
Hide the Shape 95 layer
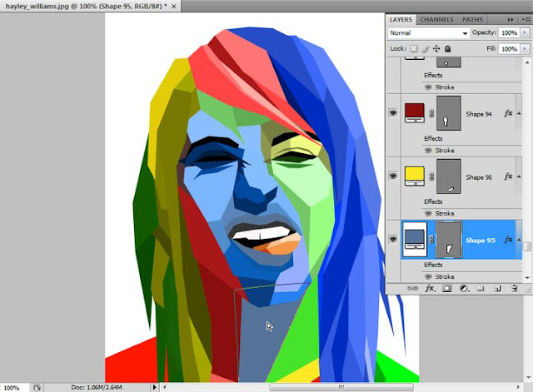(393, 239)
